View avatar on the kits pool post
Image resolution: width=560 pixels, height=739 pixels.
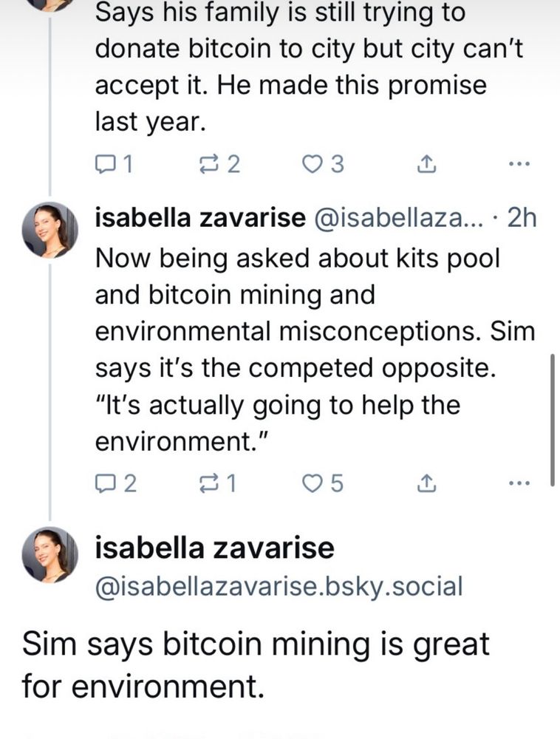(49, 230)
